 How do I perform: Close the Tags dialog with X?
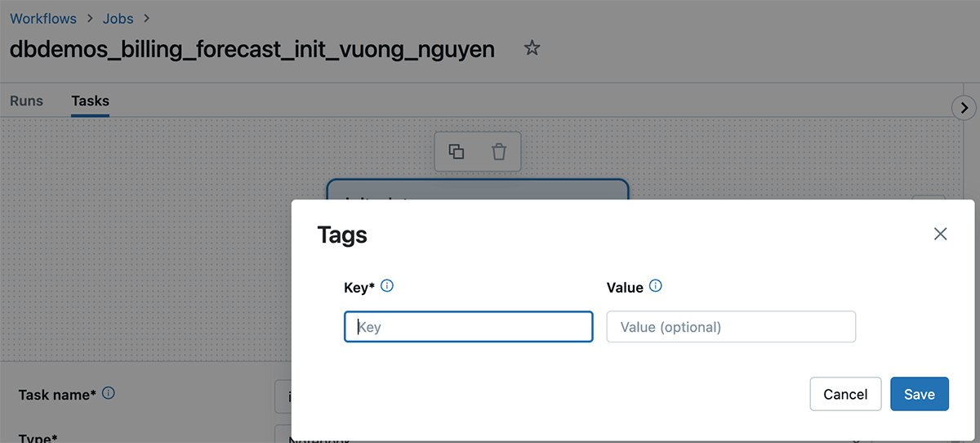940,235
